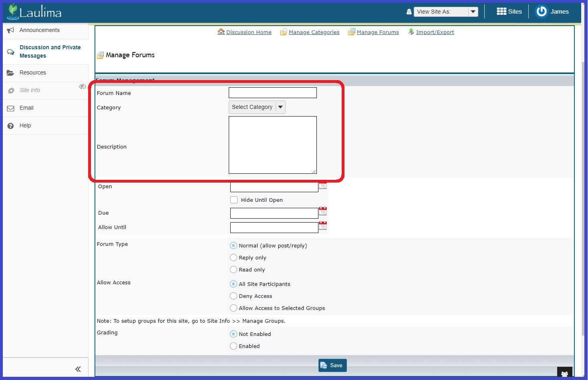The width and height of the screenshot is (588, 380).
Task: Click the Open date calendar icon
Action: point(323,186)
